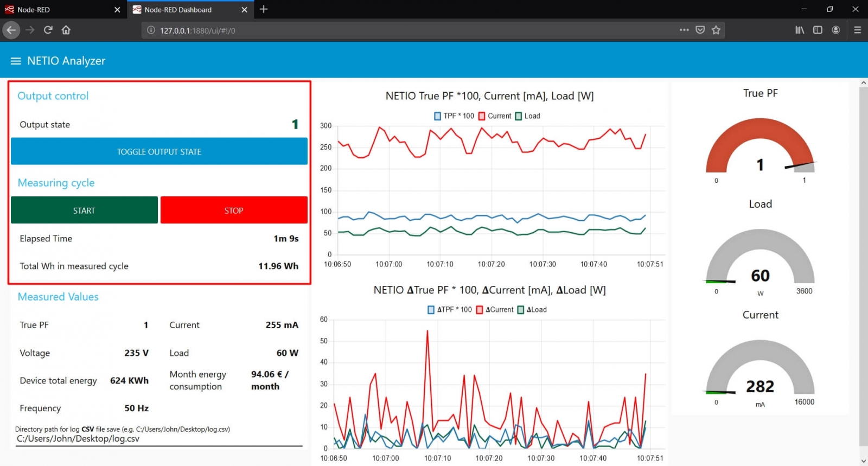
Task: Open a new browser tab
Action: [x=264, y=9]
